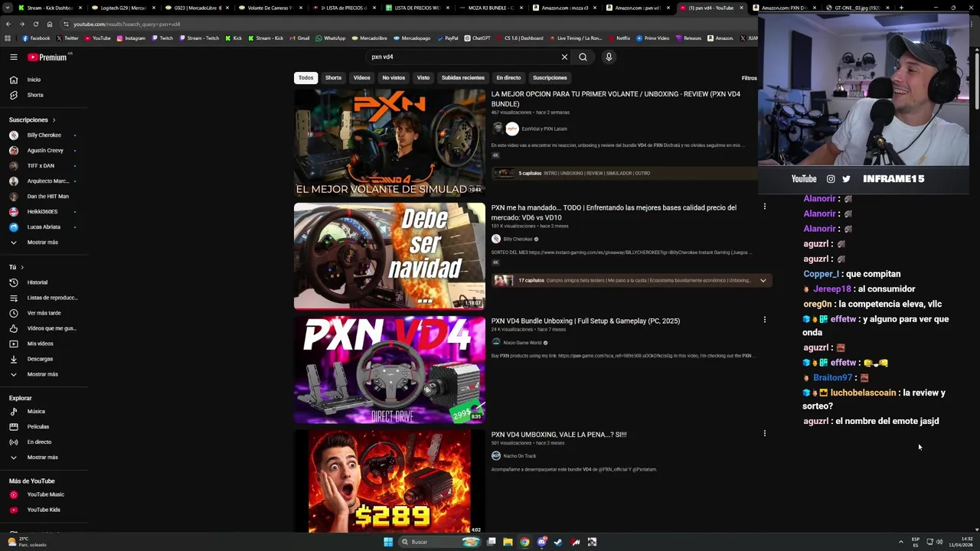The image size is (980, 551).
Task: Open File Explorer from the taskbar
Action: 508,542
